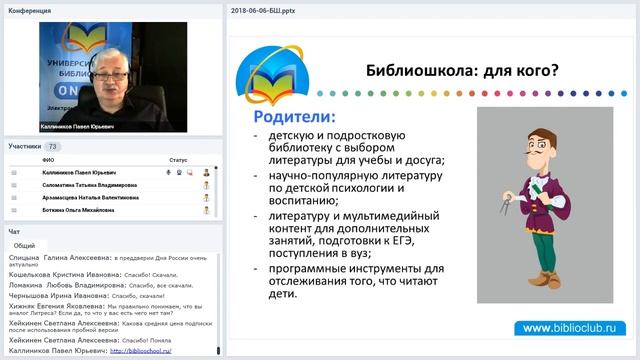Click the cartoon character image on slide
The width and height of the screenshot is (640, 360).
pos(545,205)
